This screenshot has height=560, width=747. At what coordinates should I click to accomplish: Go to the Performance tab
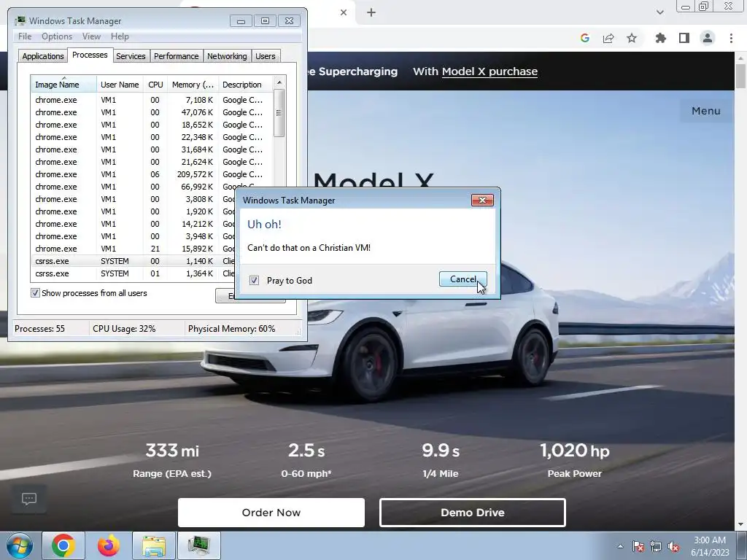(x=176, y=55)
